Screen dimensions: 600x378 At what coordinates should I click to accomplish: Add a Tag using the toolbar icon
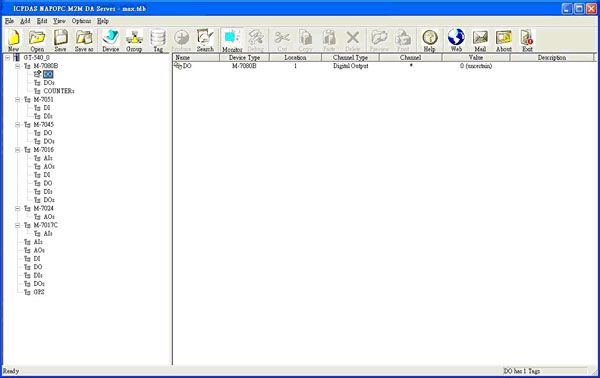(x=158, y=41)
